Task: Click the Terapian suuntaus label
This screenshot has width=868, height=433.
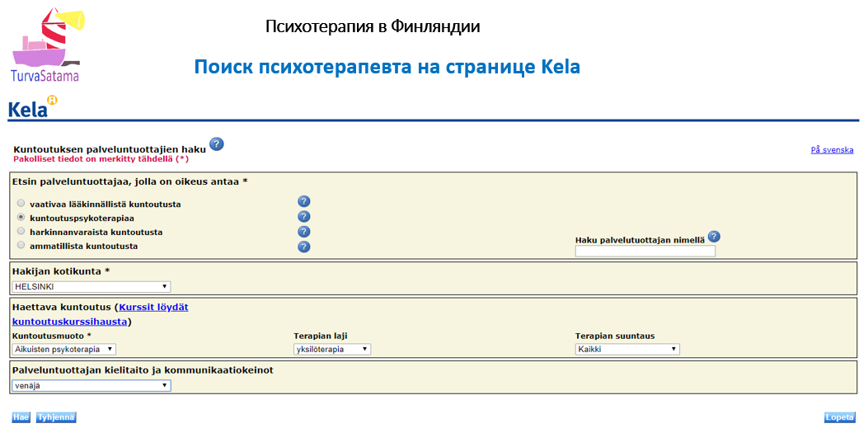Action: tap(615, 336)
